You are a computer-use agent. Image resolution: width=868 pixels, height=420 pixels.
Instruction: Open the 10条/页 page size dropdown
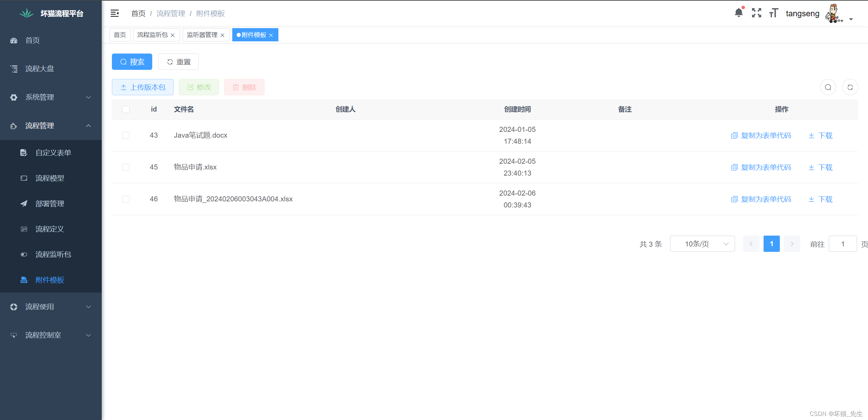tap(702, 244)
